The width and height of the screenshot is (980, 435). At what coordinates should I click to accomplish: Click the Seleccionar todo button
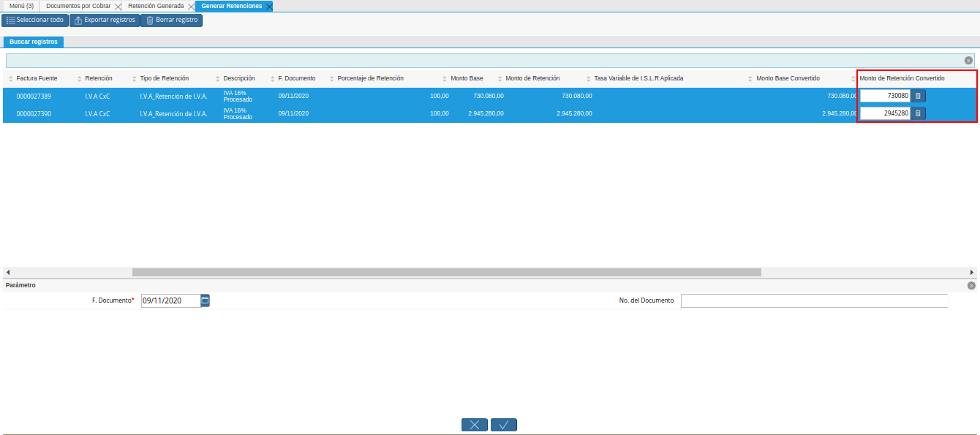coord(35,20)
